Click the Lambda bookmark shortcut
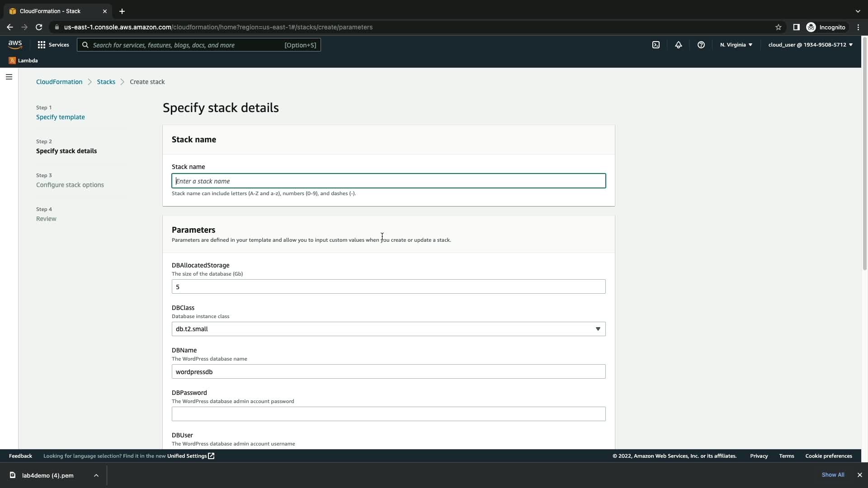Image resolution: width=868 pixels, height=488 pixels. pos(23,61)
